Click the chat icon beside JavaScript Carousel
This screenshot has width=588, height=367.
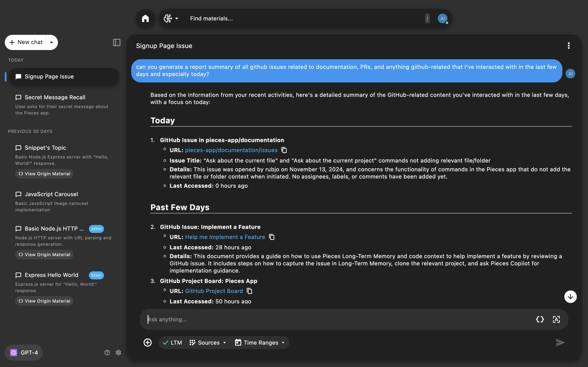click(18, 194)
